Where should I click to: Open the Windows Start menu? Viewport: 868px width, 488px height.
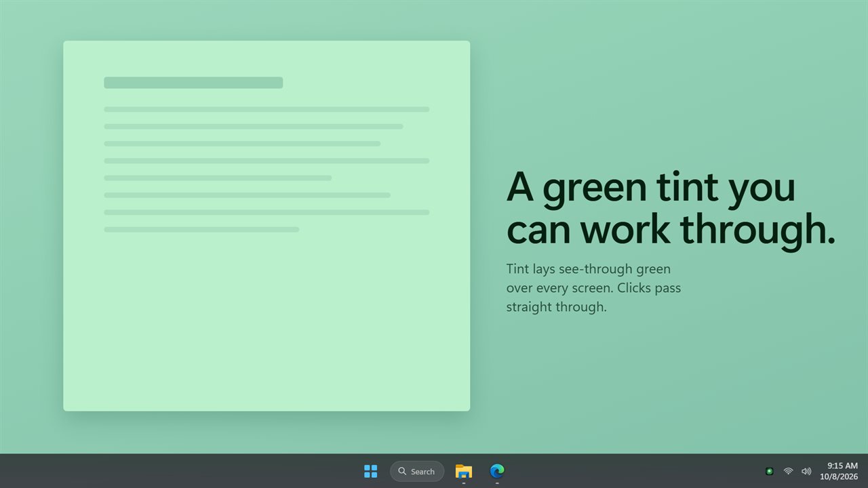point(370,471)
